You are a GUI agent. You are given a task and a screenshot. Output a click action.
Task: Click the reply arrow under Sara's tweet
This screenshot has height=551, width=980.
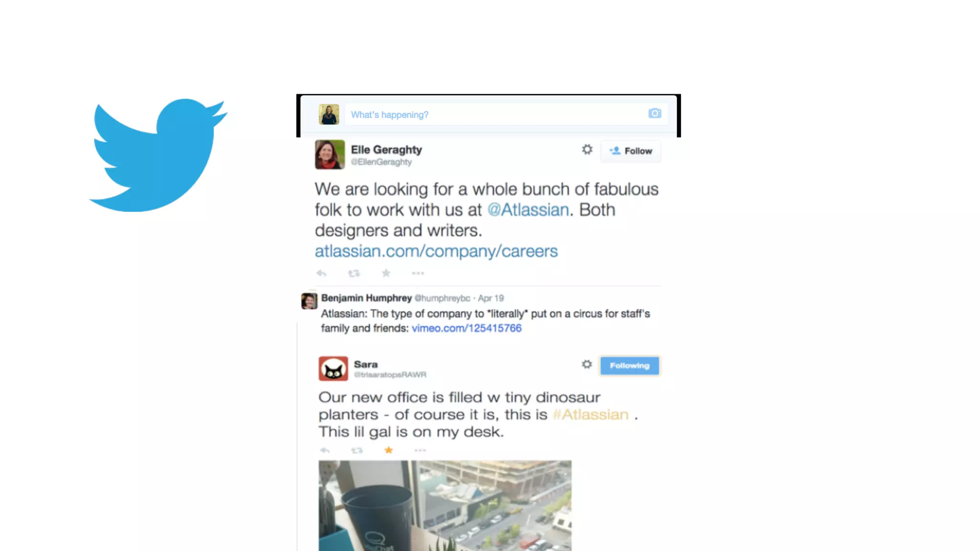point(325,451)
